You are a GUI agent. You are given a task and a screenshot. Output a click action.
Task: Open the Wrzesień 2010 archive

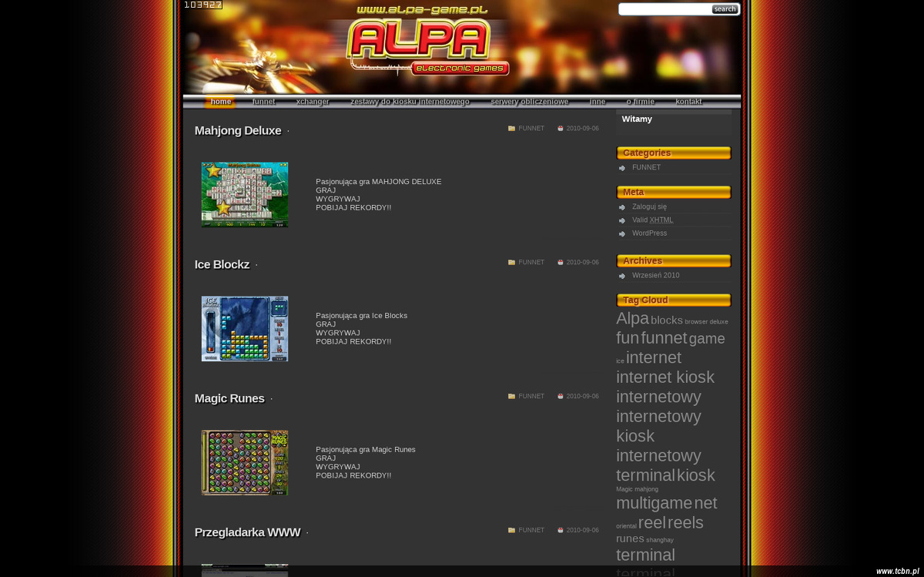click(656, 276)
